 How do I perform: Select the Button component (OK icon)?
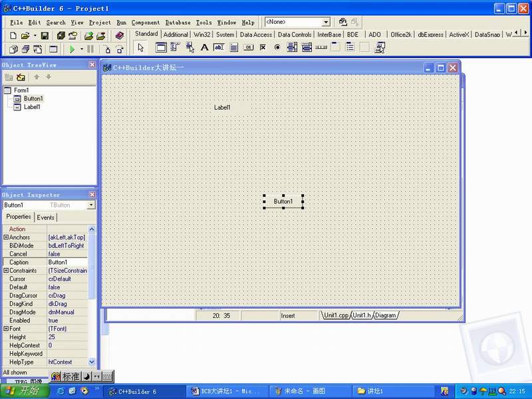(x=248, y=47)
